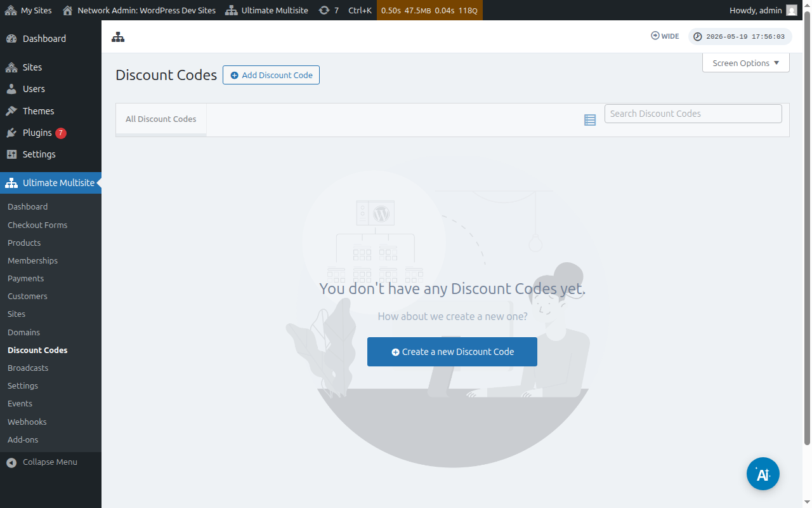Screen dimensions: 812x508
Task: Click the My Sites network icon
Action: coord(10,10)
